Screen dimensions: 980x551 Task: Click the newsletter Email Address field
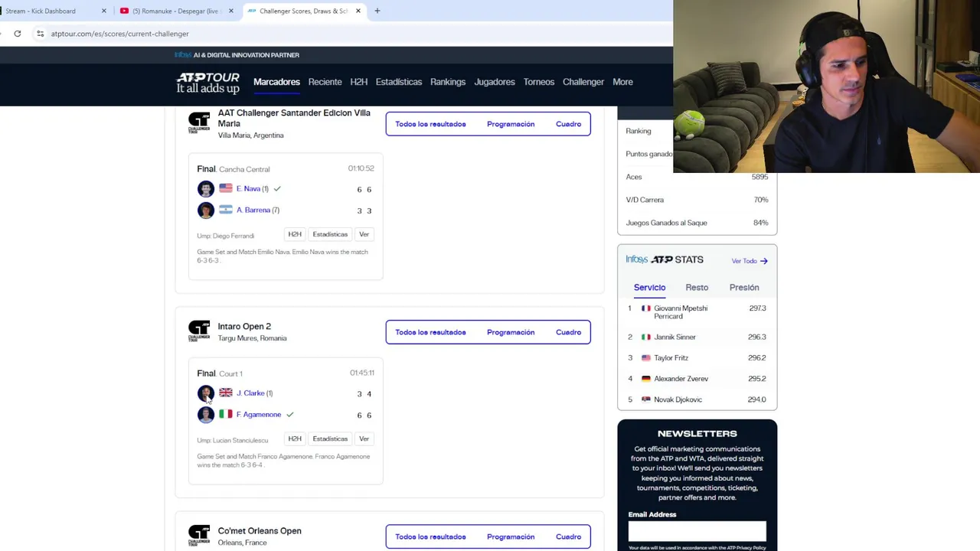pyautogui.click(x=697, y=531)
